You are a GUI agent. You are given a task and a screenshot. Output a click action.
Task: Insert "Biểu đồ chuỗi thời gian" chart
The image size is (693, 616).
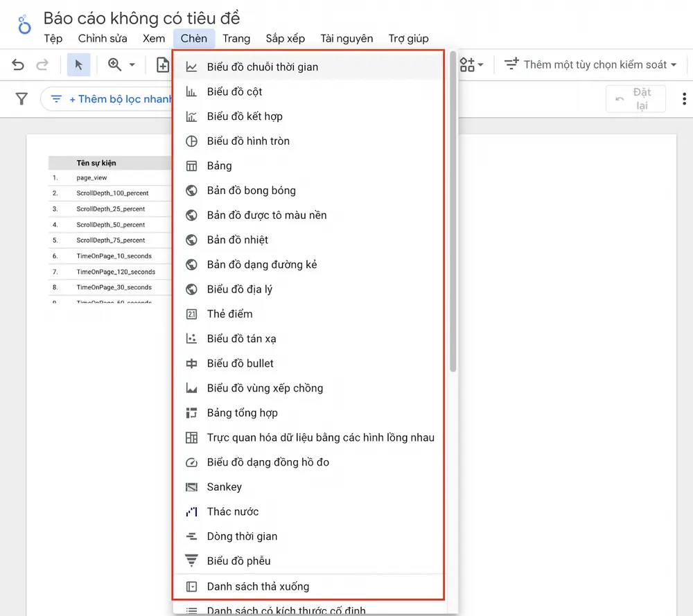308,67
